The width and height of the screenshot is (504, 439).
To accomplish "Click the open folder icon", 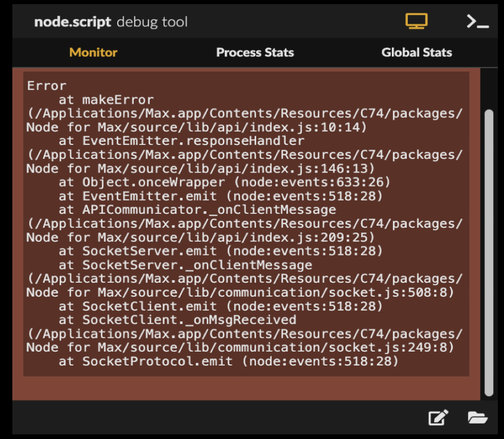I will coord(478,417).
